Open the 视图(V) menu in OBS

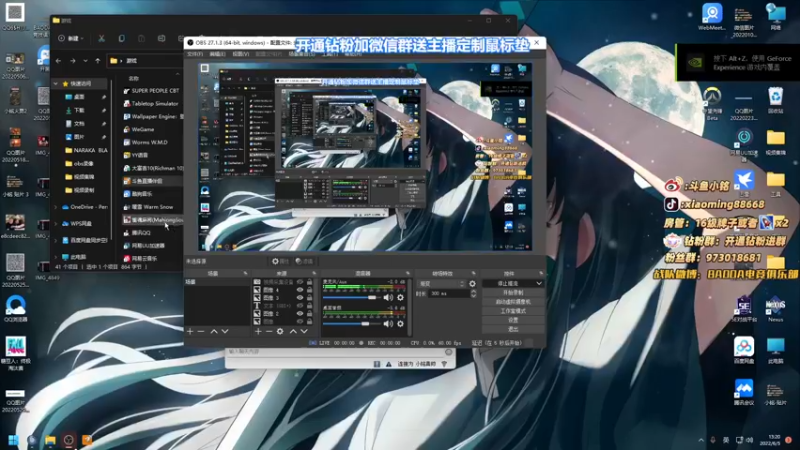240,54
